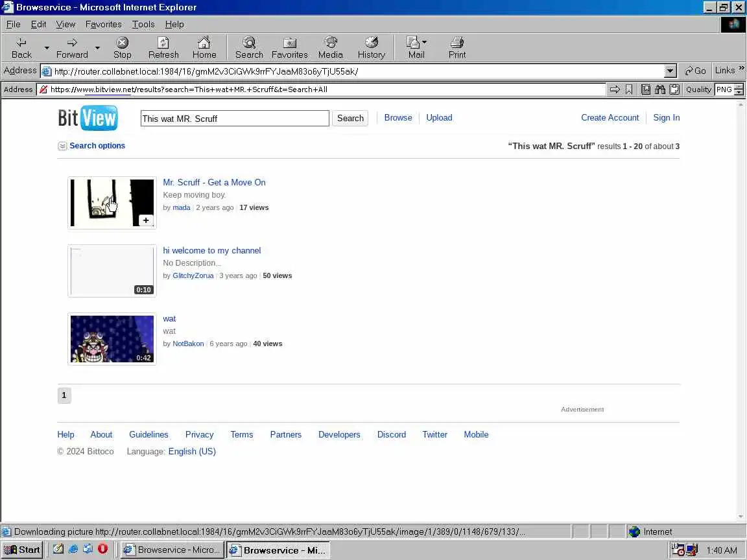
Task: Click the Sign In link
Action: [667, 117]
